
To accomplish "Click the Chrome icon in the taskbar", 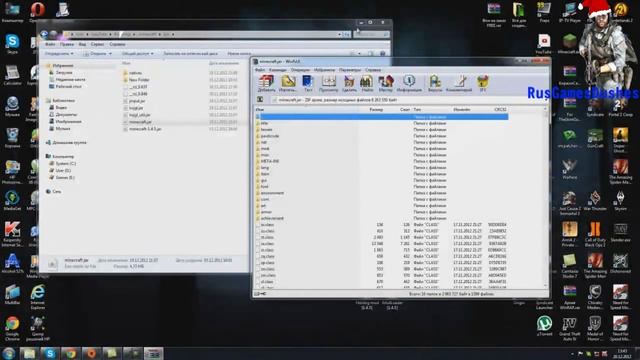I will click(x=71, y=353).
